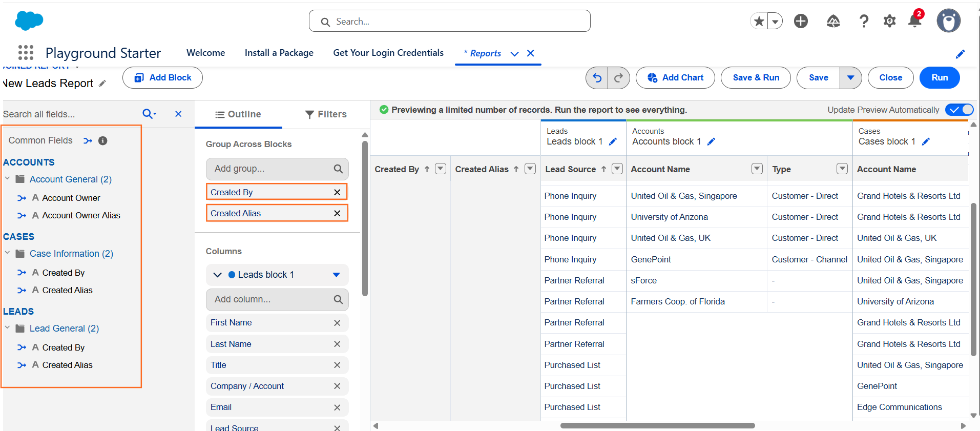980x431 pixels.
Task: Click the Salesforce cloud logo
Action: pos(29,20)
